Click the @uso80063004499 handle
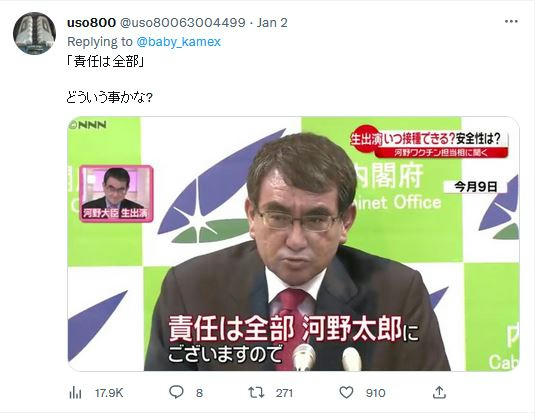538x420 pixels. (182, 23)
